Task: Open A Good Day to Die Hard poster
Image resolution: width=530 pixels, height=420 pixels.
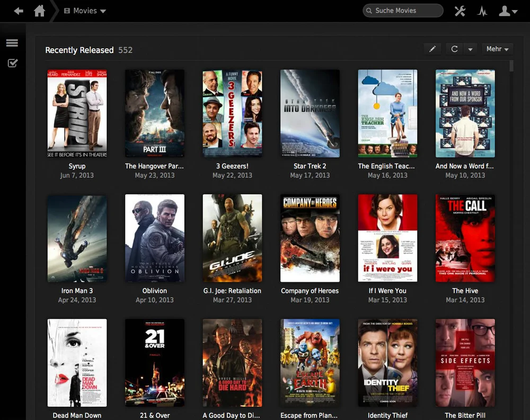Action: pos(232,363)
